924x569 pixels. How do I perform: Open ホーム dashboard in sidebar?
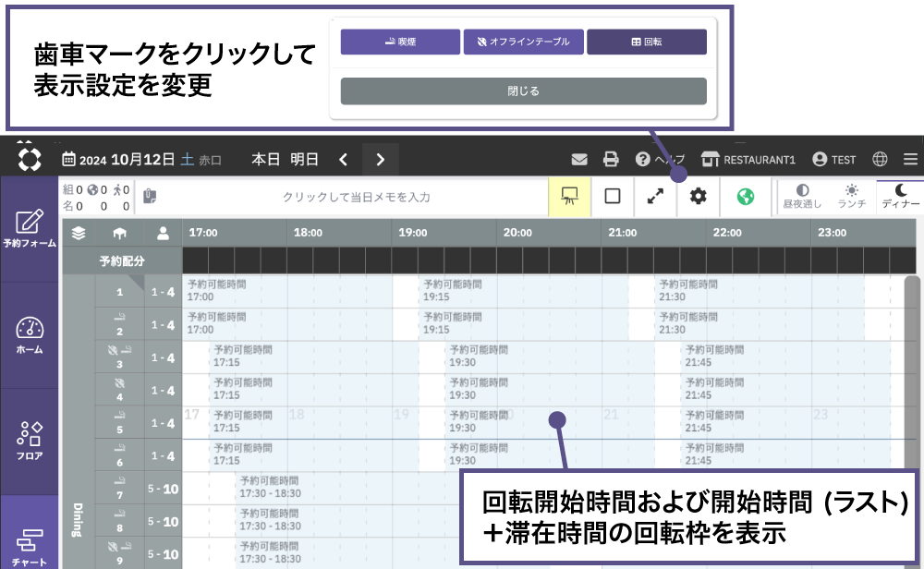click(x=30, y=335)
